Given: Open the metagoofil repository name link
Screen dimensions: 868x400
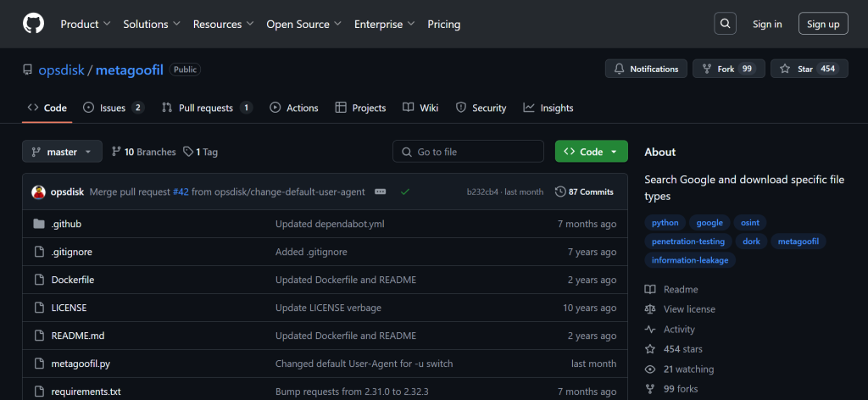Looking at the screenshot, I should 130,69.
